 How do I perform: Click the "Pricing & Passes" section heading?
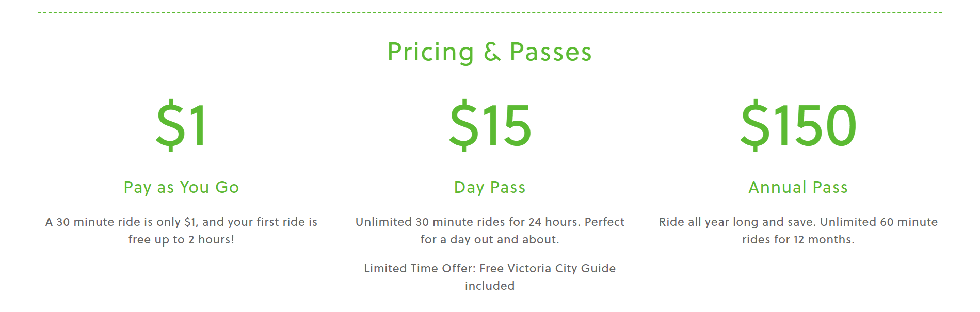(489, 52)
